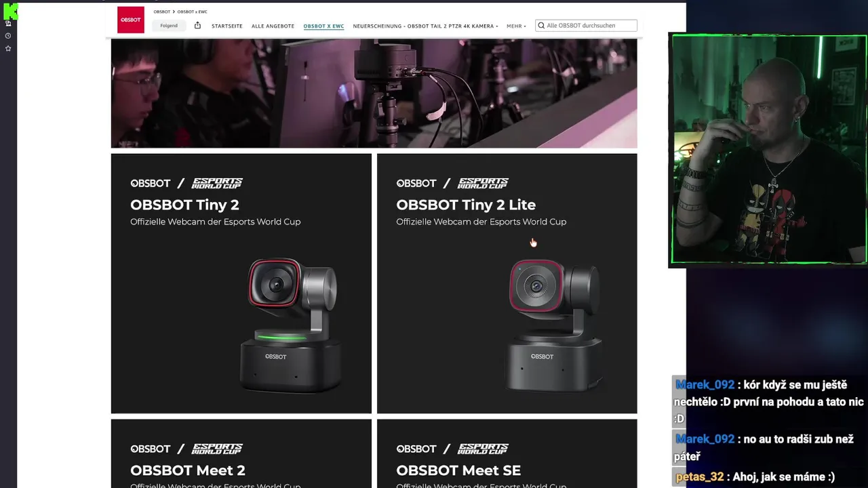
Task: Expand the NEUERSCHEINUNG Tail 2 PTZR 4K Kamera menu
Action: coord(425,26)
